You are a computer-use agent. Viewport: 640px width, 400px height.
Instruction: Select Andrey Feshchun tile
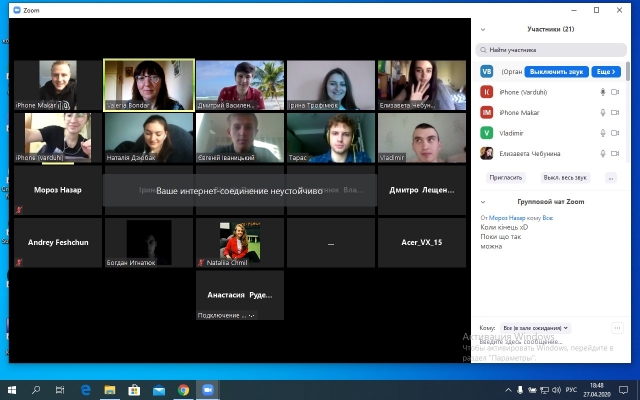[58, 242]
